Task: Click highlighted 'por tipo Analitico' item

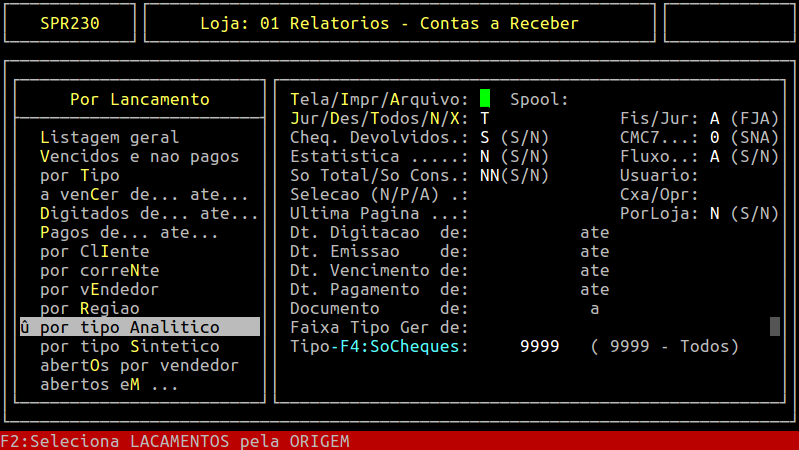Action: 139,327
